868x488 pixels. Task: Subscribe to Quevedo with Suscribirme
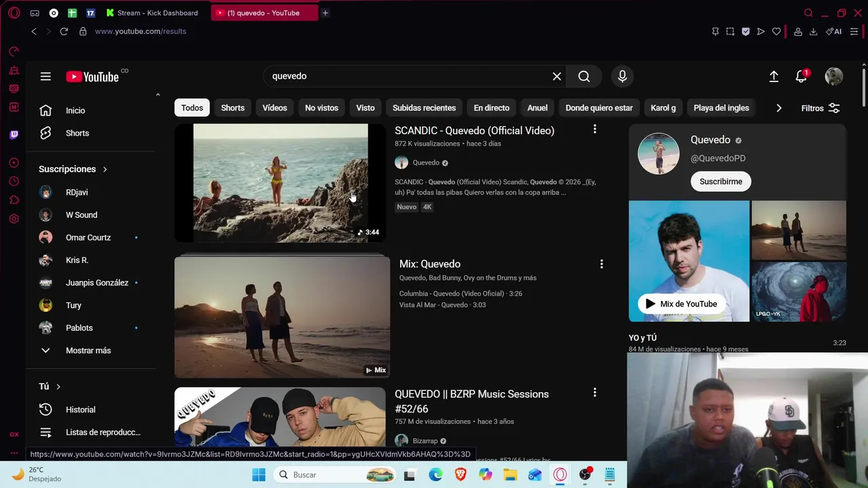pos(721,182)
